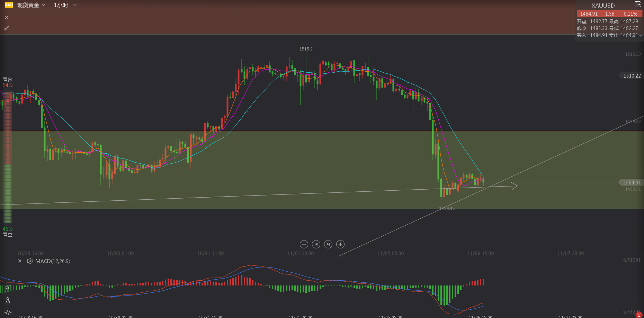Screen dimensions: 644x318
Task: Jump to next bars with skip-forward button
Action: click(328, 244)
